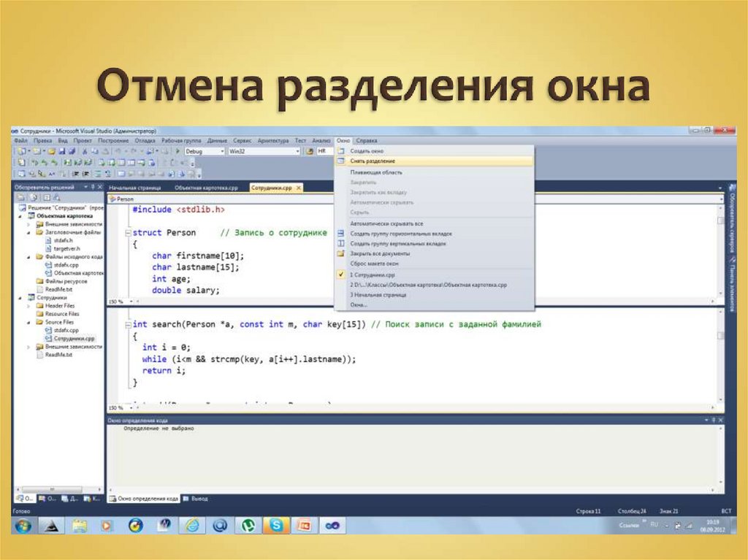The height and width of the screenshot is (560, 748).
Task: Select Создать группу вертикальных вкладок
Action: 434,243
